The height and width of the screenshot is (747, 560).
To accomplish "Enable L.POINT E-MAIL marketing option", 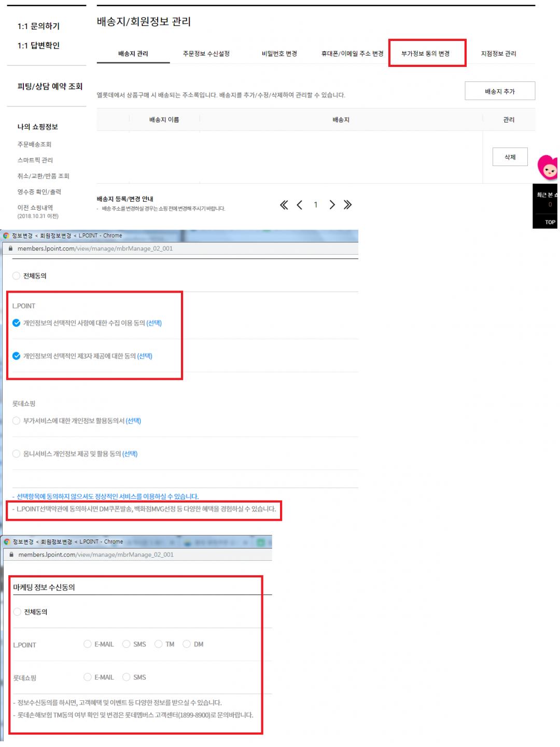I will (88, 644).
